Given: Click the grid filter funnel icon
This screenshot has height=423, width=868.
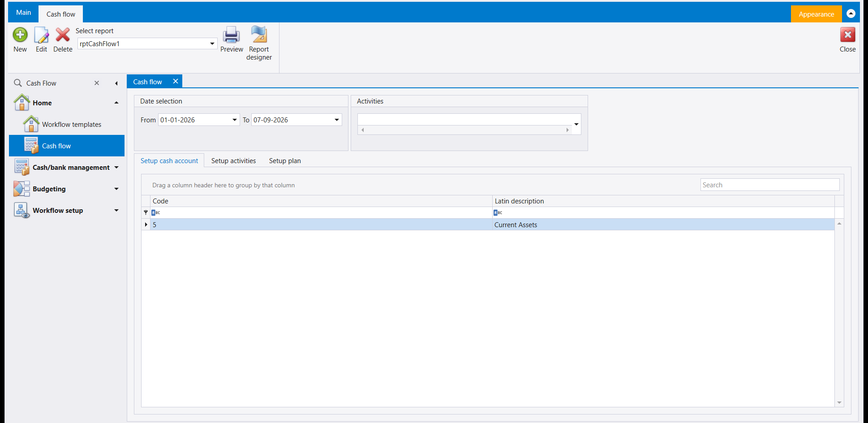Looking at the screenshot, I should (x=146, y=212).
